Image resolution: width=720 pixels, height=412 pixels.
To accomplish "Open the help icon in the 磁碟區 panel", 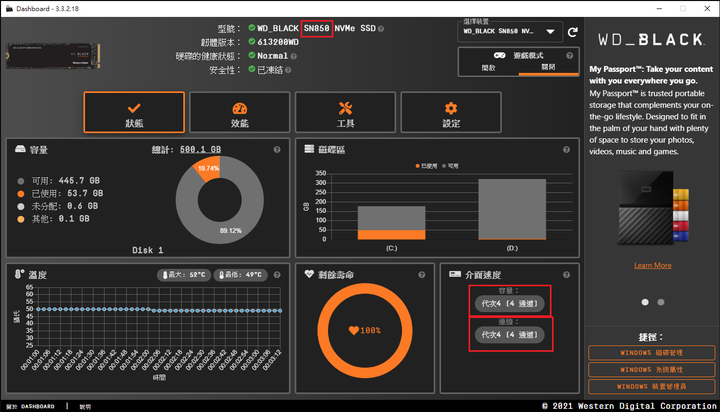I will tap(566, 150).
